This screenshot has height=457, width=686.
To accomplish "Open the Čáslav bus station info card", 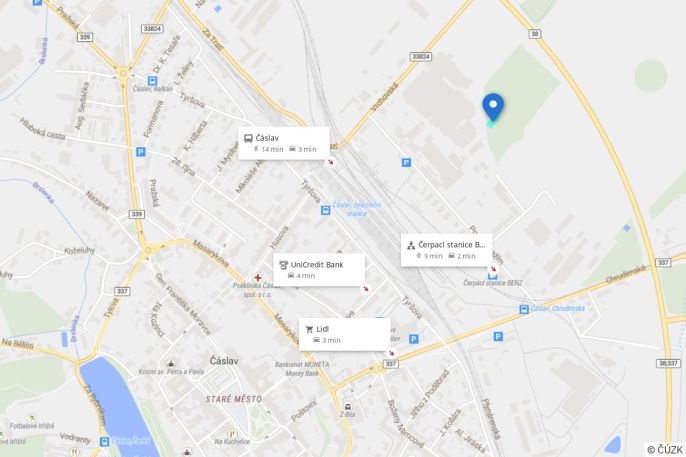I will 284,143.
